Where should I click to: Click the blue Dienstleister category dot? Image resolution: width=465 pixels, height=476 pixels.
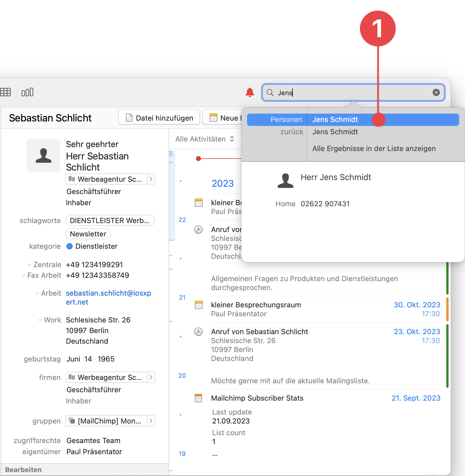click(x=69, y=246)
